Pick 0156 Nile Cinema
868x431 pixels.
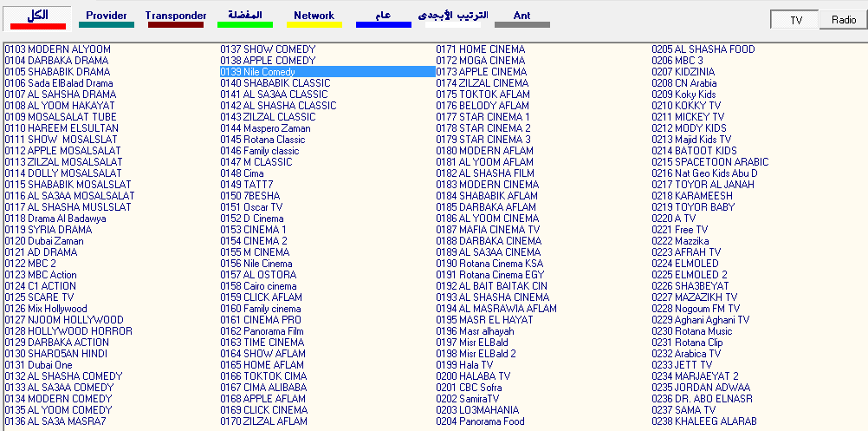pyautogui.click(x=256, y=263)
